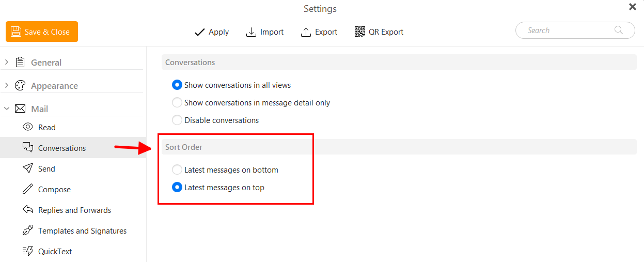Image resolution: width=644 pixels, height=262 pixels.
Task: Click the Appearance palette icon
Action: [x=20, y=85]
